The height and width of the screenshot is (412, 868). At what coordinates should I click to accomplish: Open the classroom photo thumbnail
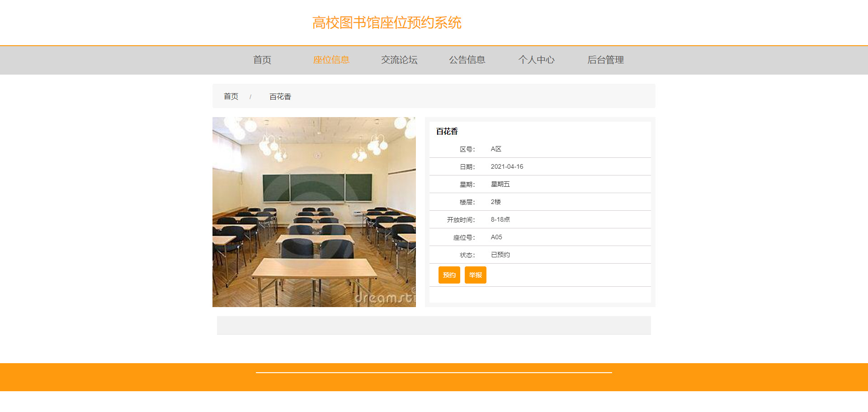[x=314, y=212]
